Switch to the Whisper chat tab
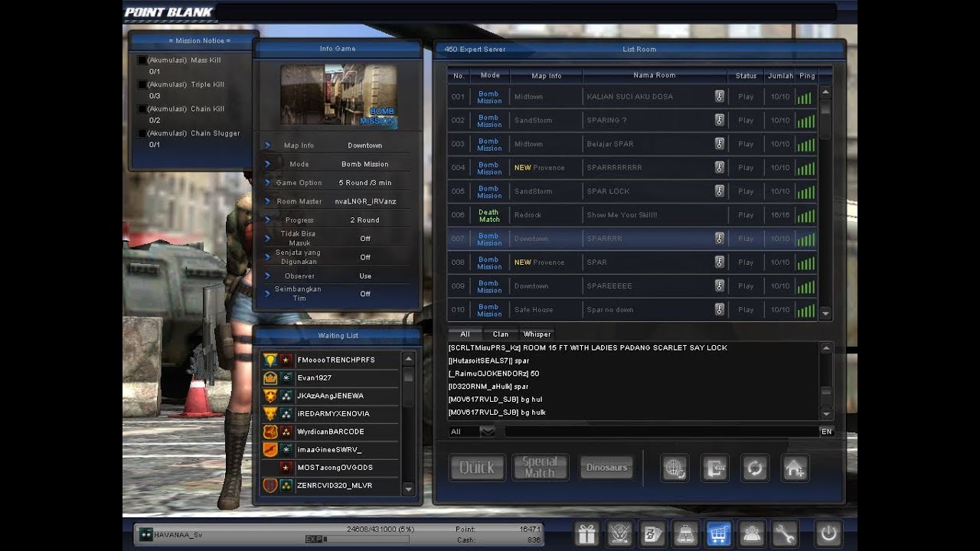This screenshot has width=980, height=551. click(x=537, y=334)
